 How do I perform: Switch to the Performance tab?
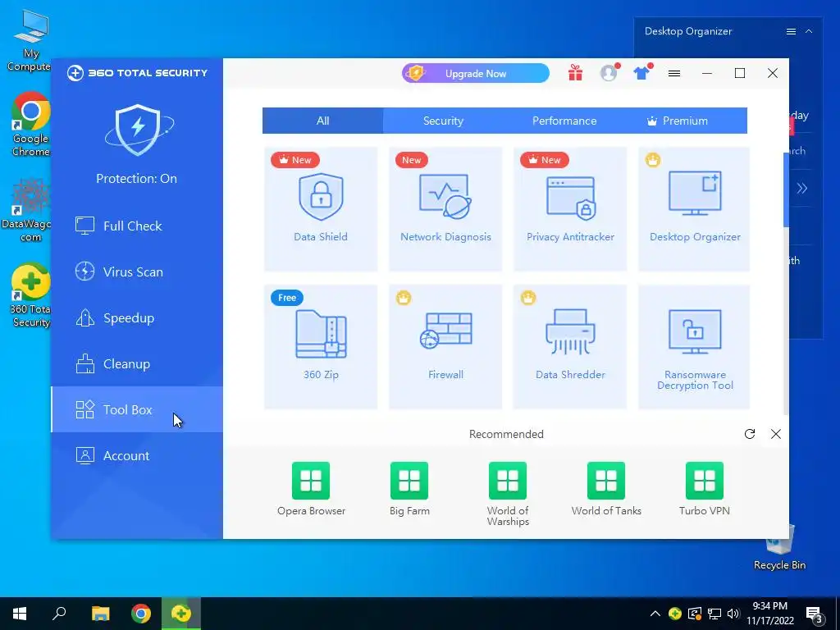[x=564, y=121]
